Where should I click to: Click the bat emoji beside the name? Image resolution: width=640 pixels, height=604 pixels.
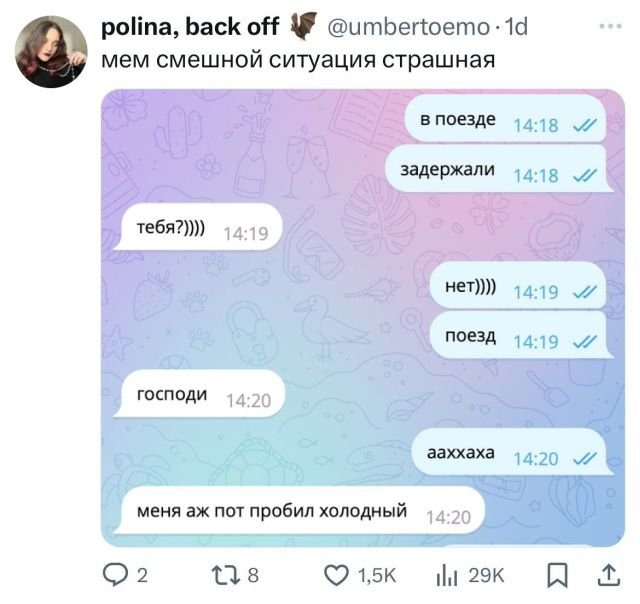304,26
